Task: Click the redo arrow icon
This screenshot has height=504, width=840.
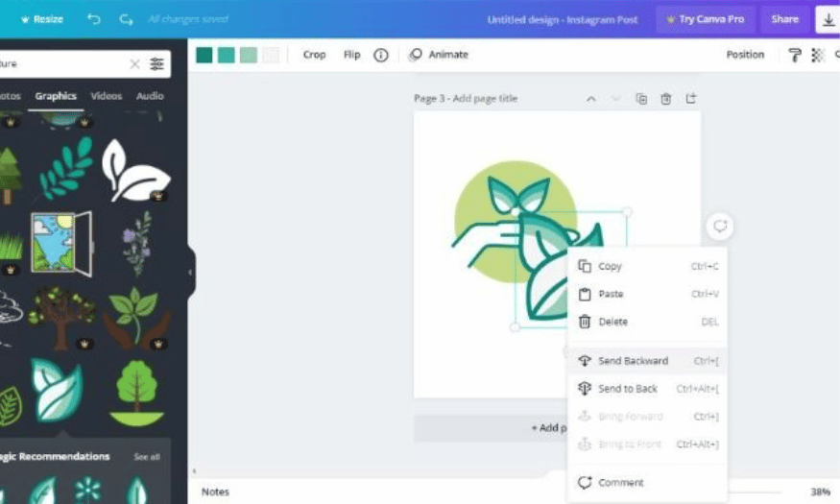Action: coord(126,19)
